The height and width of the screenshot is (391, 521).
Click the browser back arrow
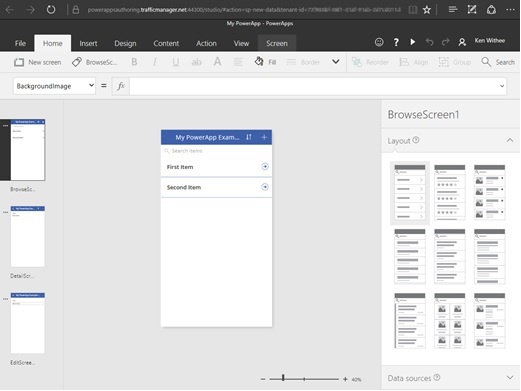[10, 10]
